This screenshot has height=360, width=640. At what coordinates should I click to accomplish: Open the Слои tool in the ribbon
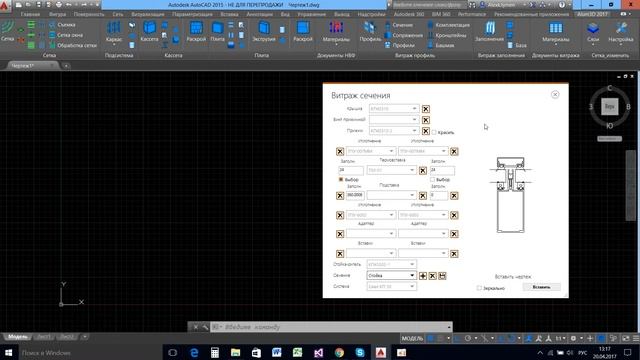(593, 32)
